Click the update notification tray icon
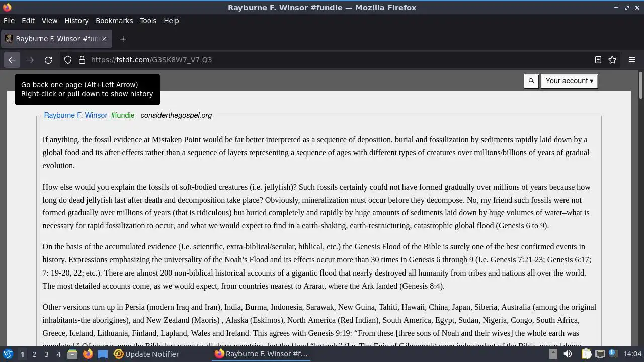 click(613, 354)
